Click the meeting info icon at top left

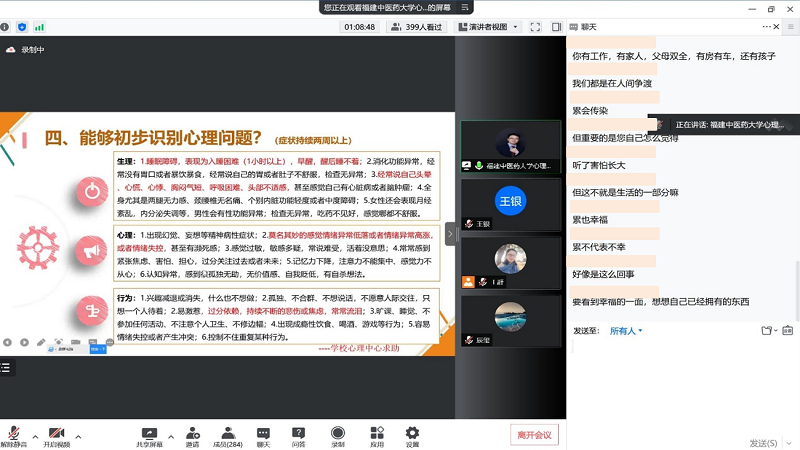pyautogui.click(x=5, y=27)
